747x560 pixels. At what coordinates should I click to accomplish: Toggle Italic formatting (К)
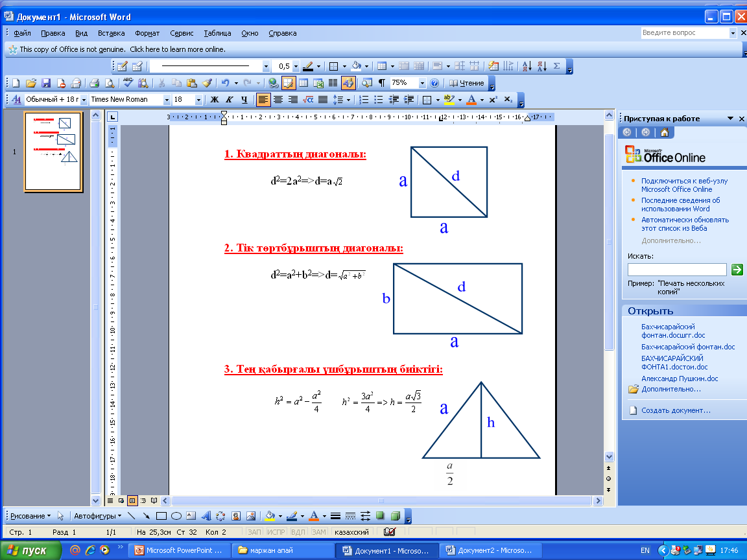point(229,100)
